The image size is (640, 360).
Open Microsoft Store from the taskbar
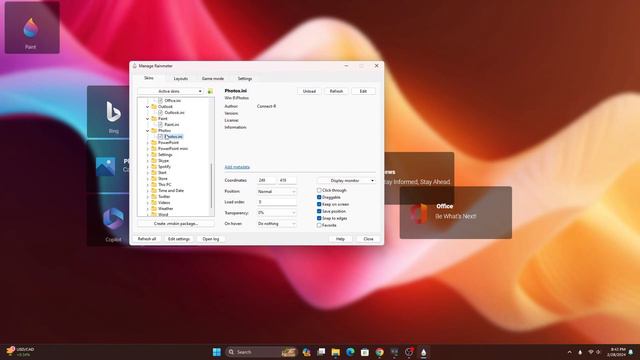click(365, 352)
